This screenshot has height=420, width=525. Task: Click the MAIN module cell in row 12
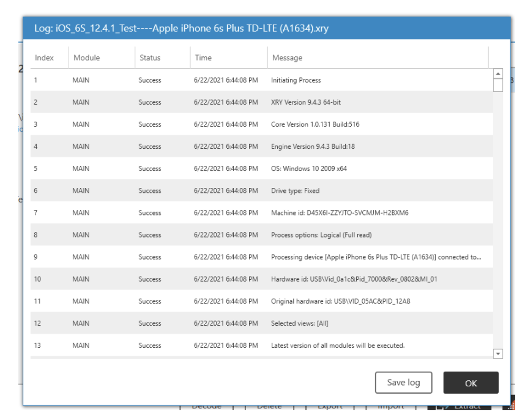[81, 323]
